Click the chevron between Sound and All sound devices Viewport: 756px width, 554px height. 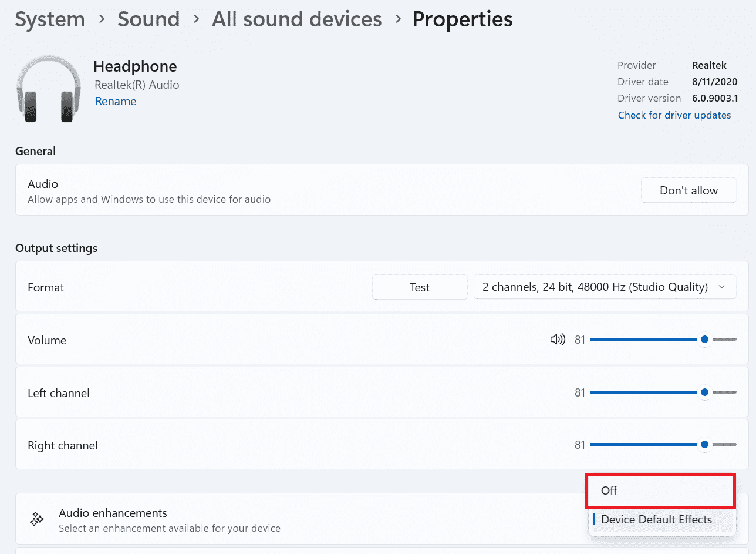coord(195,19)
